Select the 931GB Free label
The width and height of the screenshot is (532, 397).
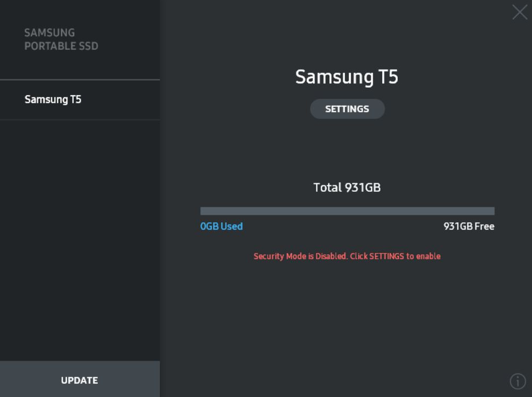tap(469, 226)
